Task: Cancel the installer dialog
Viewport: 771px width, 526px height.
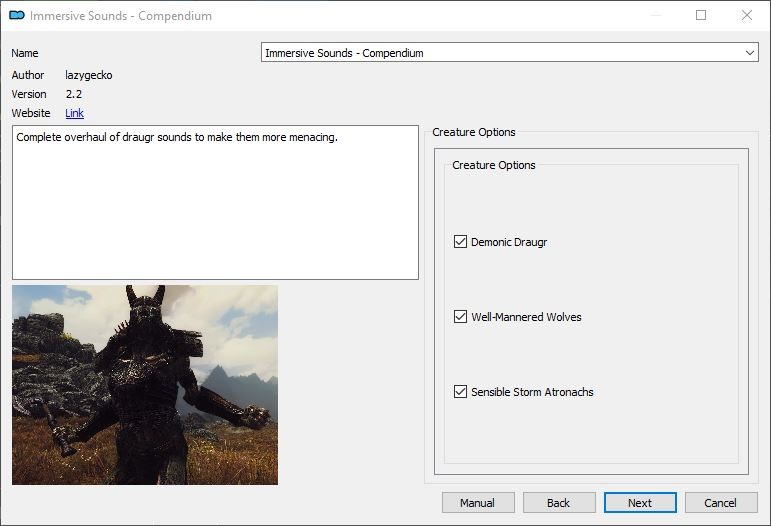Action: tap(721, 502)
